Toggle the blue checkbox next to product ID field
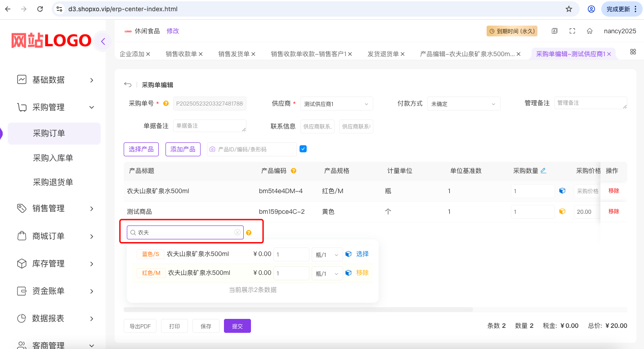Image resolution: width=644 pixels, height=349 pixels. (303, 149)
